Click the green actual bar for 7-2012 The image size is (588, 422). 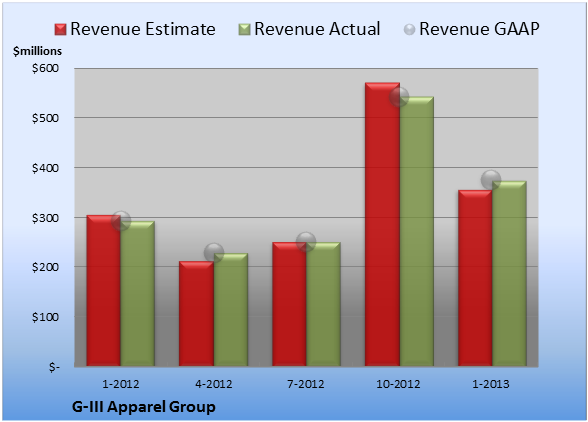click(323, 304)
